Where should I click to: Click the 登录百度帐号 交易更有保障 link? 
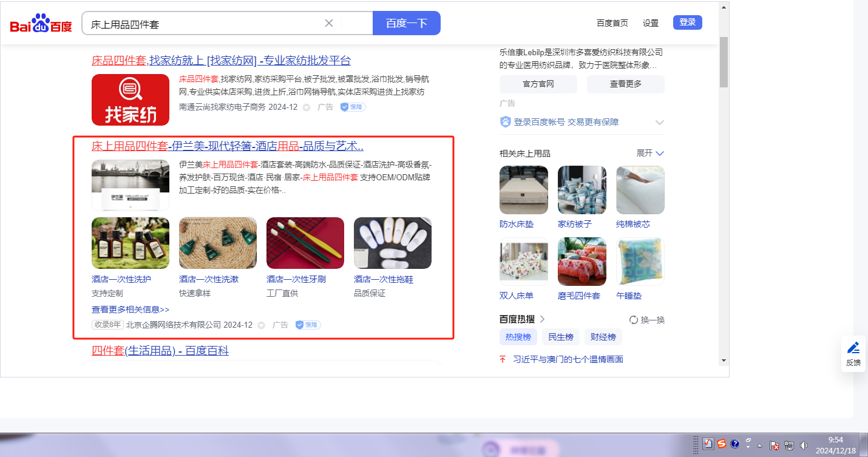coord(566,122)
